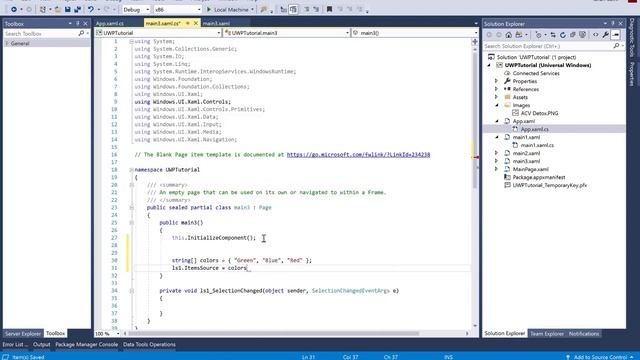Close the main3.xaml.cs tab
Image resolution: width=640 pixels, height=360 pixels.
(196, 24)
